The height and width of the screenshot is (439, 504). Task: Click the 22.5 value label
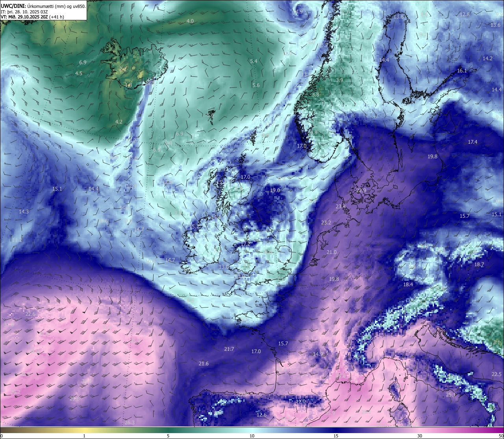(x=497, y=374)
